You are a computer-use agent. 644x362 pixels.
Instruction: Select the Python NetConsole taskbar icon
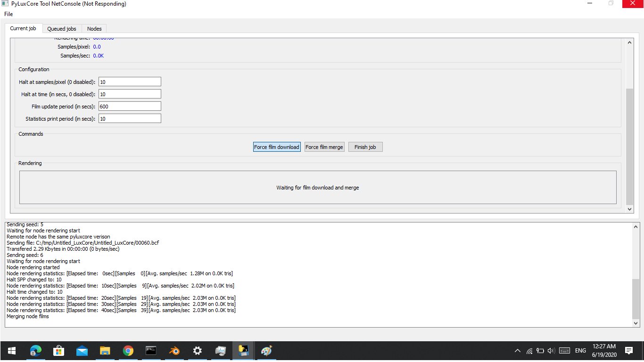click(x=244, y=351)
